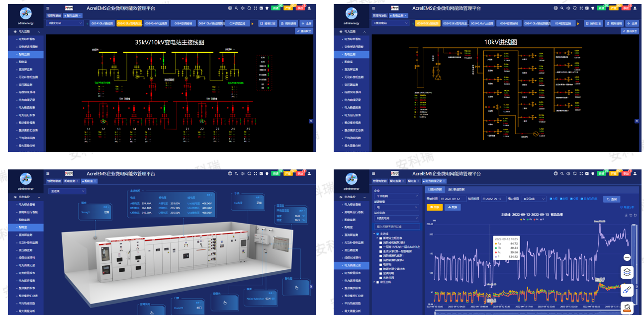
Task: Click the keyword filter input above the station tree
Action: click(397, 226)
